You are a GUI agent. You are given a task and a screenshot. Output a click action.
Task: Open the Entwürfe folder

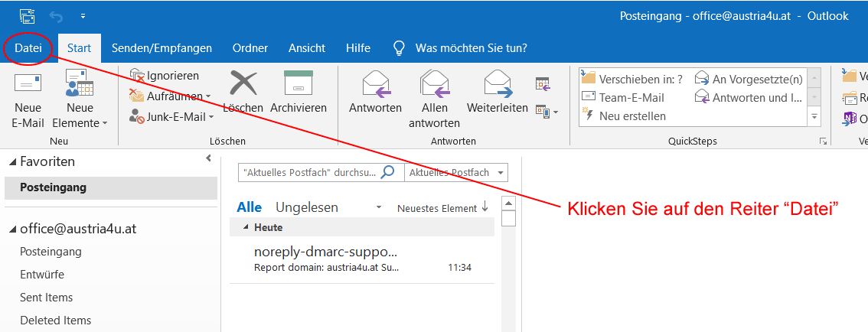[x=42, y=275]
